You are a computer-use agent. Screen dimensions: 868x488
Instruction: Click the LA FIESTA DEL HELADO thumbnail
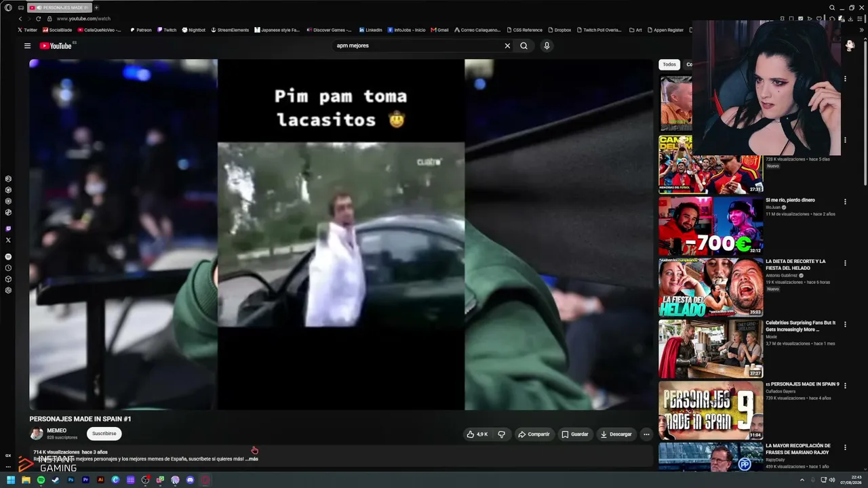(711, 287)
